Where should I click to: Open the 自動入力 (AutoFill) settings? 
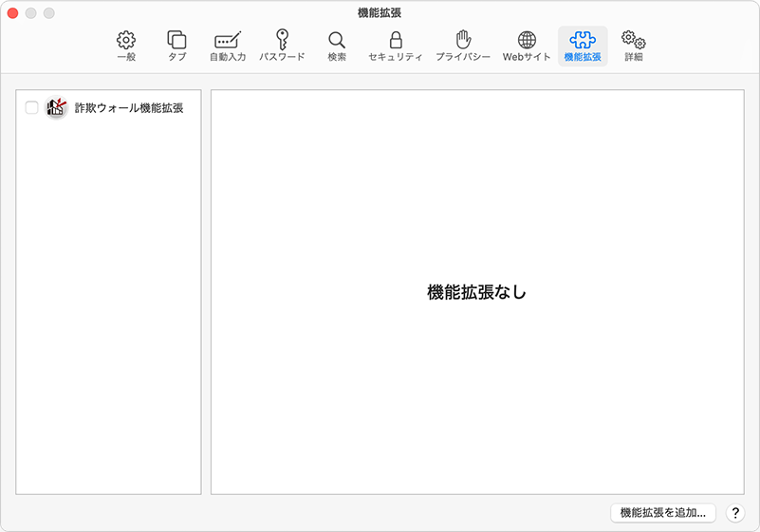pos(228,46)
